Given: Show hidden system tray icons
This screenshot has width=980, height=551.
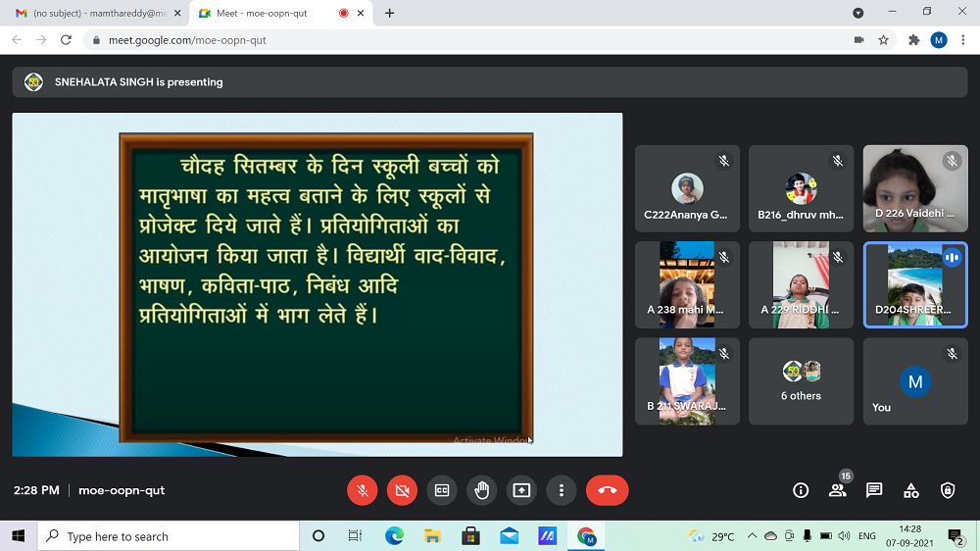Looking at the screenshot, I should 752,536.
